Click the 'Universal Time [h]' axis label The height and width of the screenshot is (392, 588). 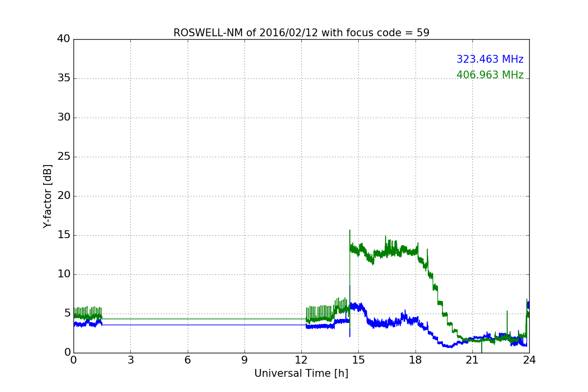point(301,373)
